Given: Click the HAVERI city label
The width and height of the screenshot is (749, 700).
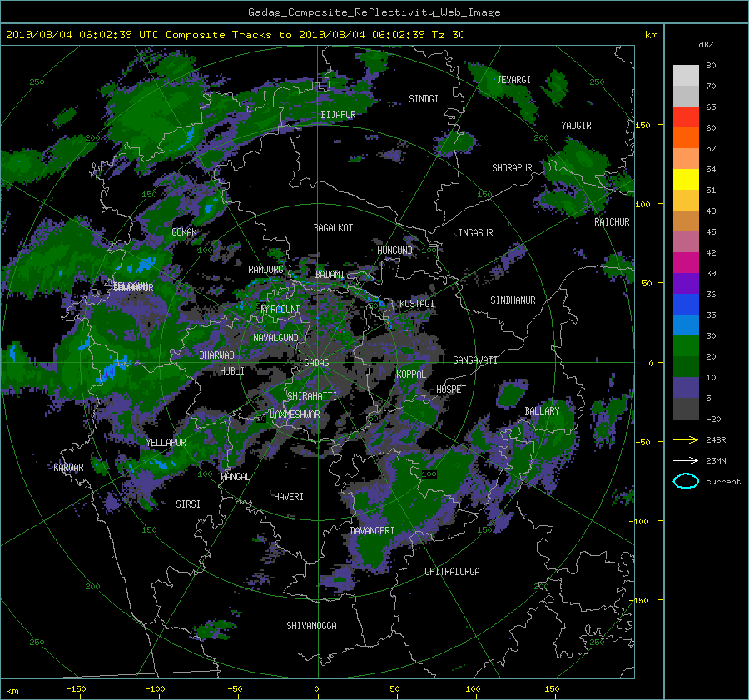Looking at the screenshot, I should (x=289, y=498).
